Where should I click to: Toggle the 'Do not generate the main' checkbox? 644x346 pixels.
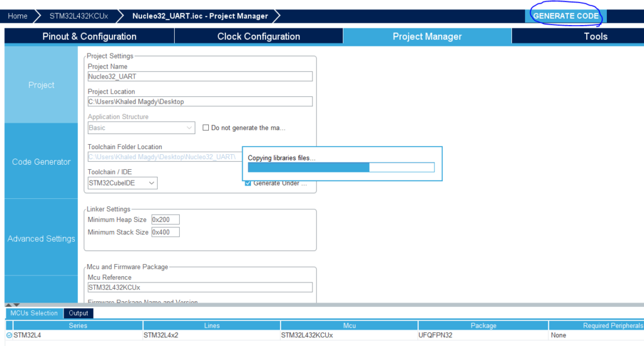(206, 128)
